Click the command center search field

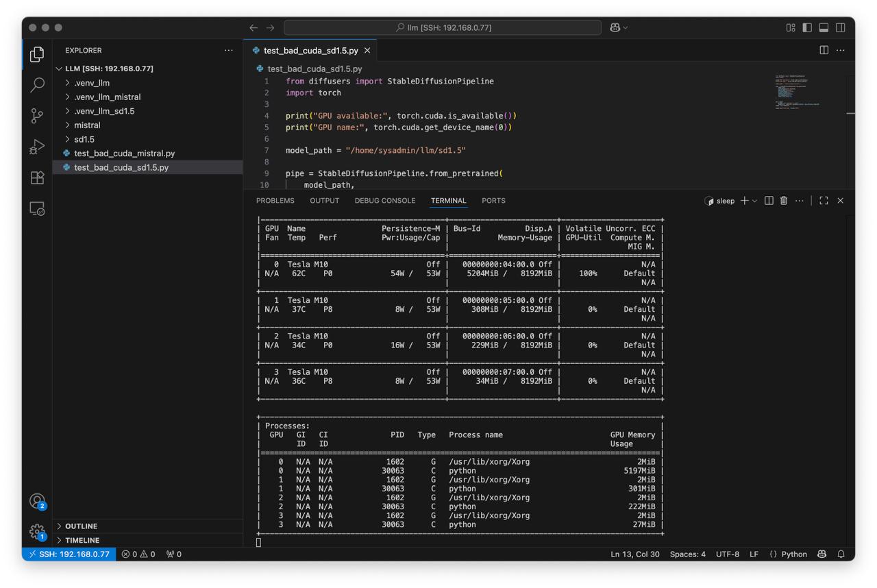(443, 27)
